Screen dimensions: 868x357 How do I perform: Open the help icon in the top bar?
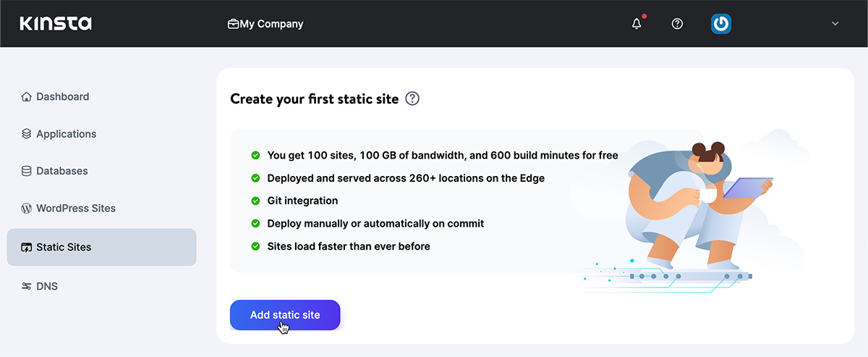(x=677, y=24)
